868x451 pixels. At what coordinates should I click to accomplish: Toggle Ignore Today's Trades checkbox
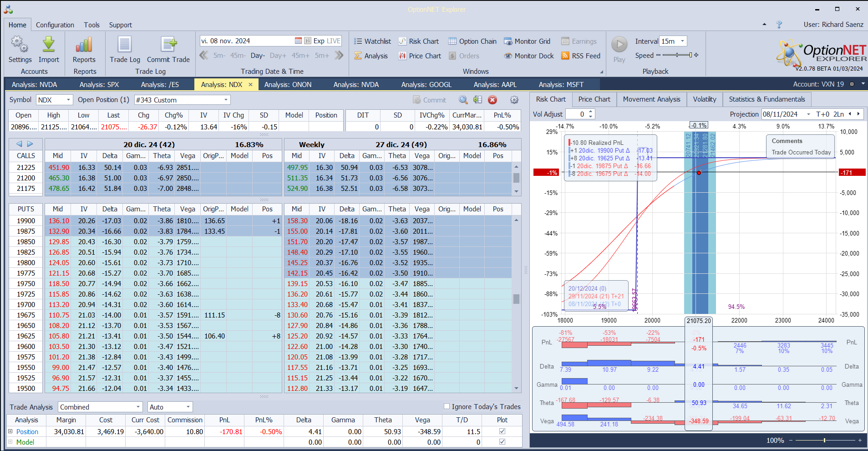pyautogui.click(x=447, y=406)
